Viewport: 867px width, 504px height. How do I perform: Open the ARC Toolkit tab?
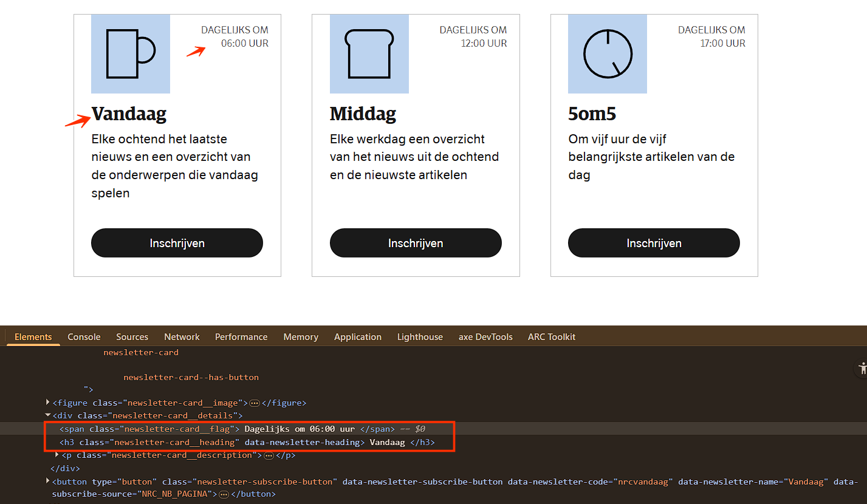pyautogui.click(x=551, y=337)
